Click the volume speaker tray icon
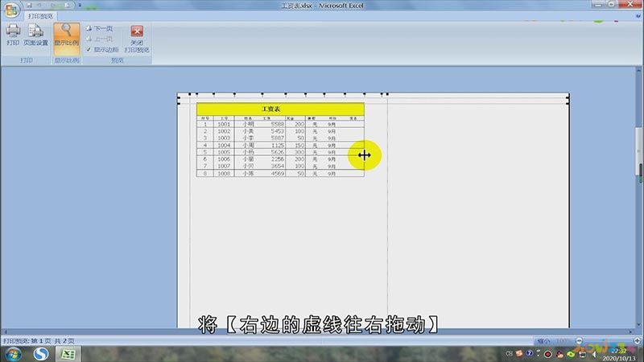The height and width of the screenshot is (362, 644). pos(594,354)
